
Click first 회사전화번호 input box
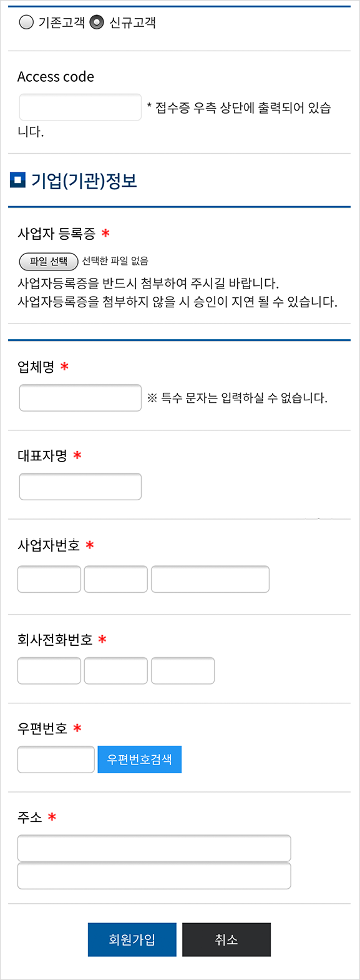click(x=49, y=671)
